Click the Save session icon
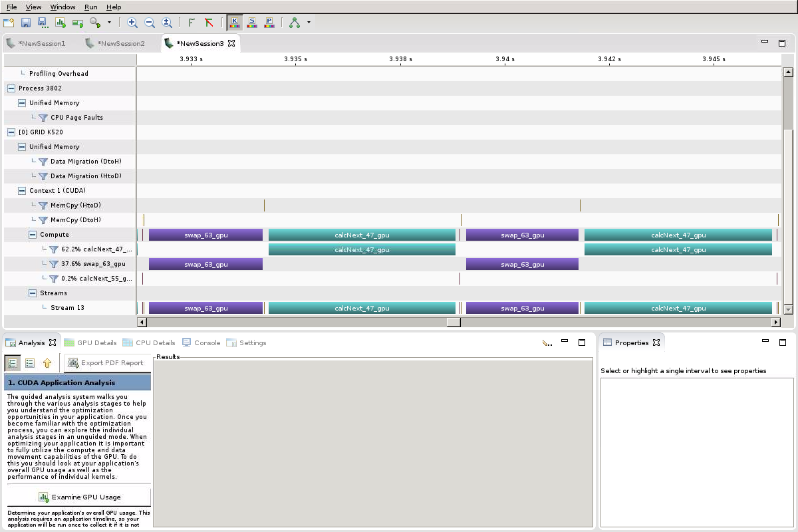Viewport: 798px width, 532px height. coord(26,23)
